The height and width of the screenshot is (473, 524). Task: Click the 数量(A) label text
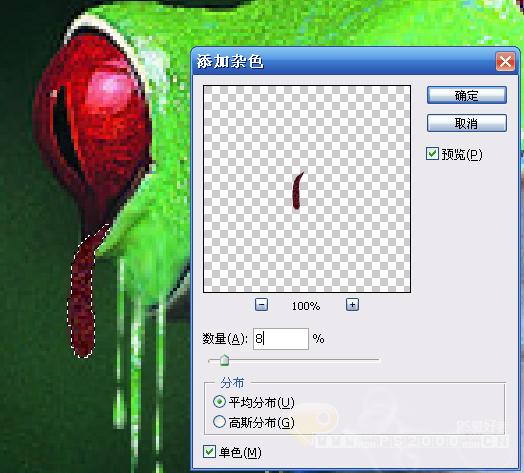(x=225, y=339)
